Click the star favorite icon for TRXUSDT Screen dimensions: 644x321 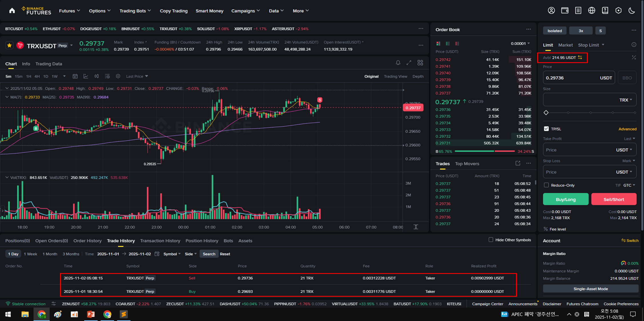[9, 45]
